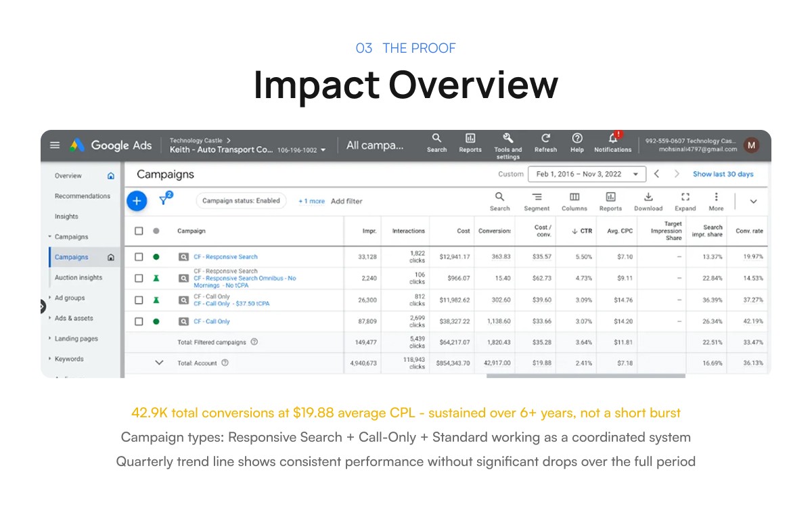Click the All campaigns header label
Viewport: 812px width, 508px height.
tap(375, 145)
